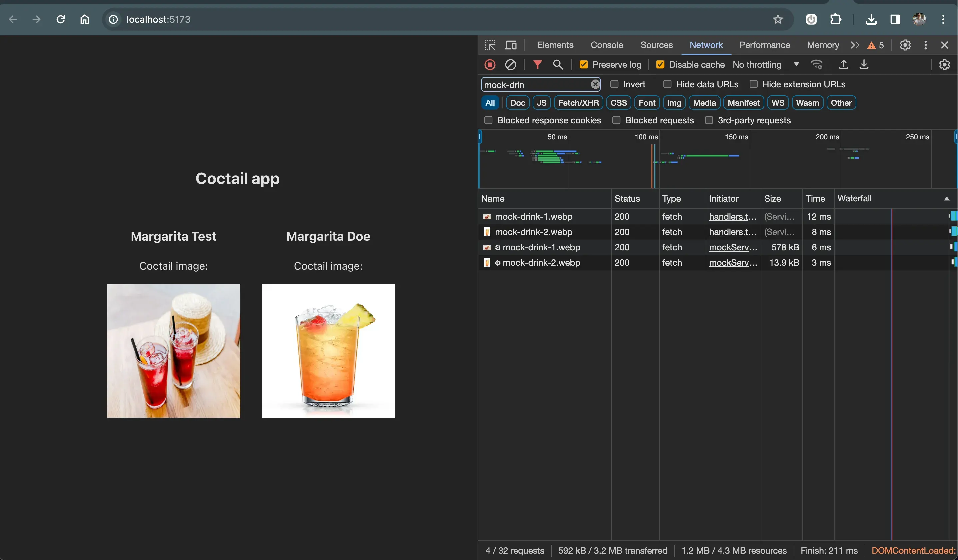The width and height of the screenshot is (958, 560).
Task: Open DevTools settings gear icon
Action: click(905, 45)
